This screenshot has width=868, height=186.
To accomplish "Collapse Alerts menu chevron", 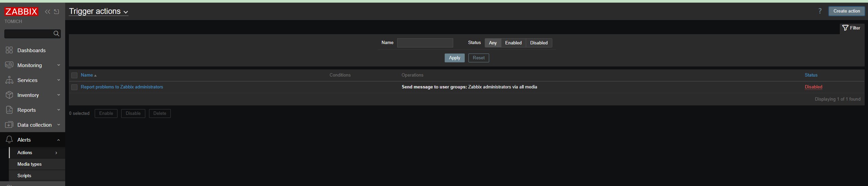I will coord(58,140).
